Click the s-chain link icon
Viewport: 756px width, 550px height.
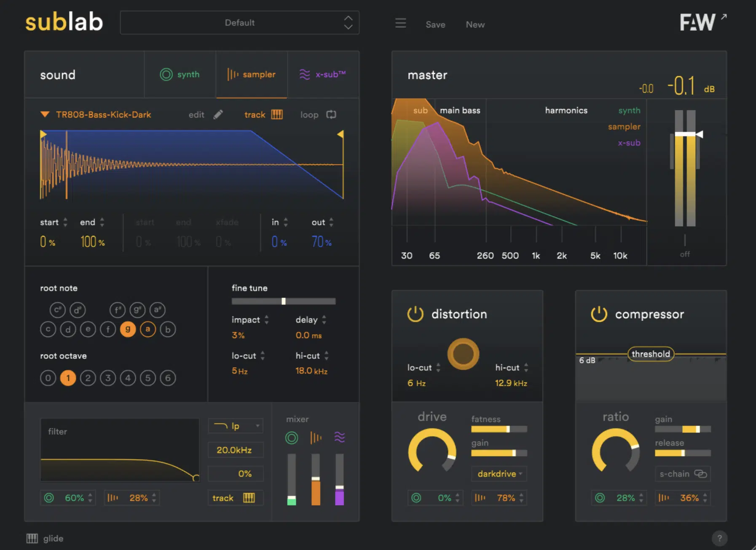pos(700,474)
